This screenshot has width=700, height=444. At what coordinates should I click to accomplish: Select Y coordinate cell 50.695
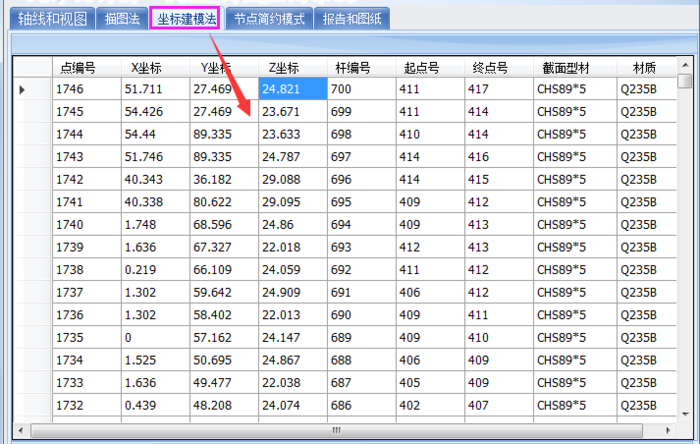pos(225,360)
